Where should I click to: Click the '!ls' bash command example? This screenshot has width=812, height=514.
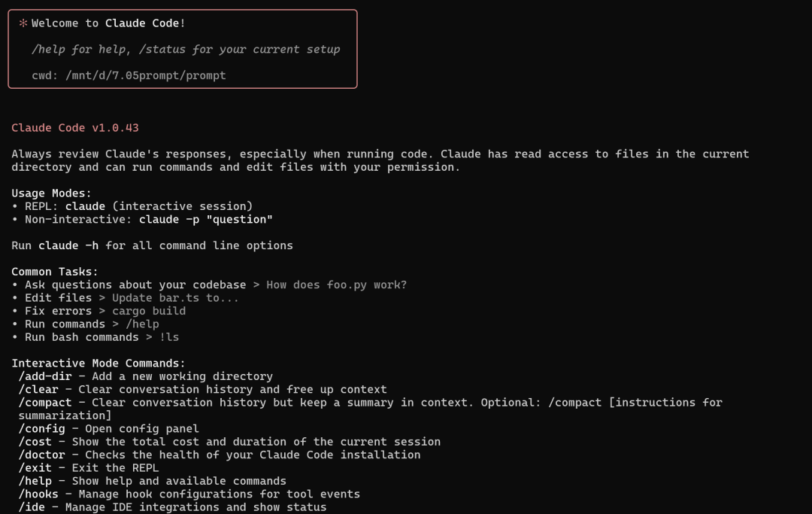click(x=169, y=337)
